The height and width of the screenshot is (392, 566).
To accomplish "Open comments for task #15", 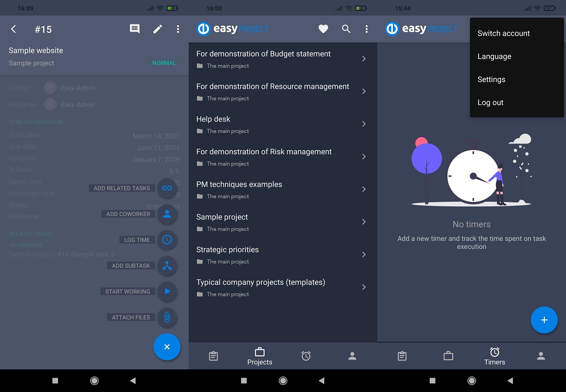I will pos(134,29).
